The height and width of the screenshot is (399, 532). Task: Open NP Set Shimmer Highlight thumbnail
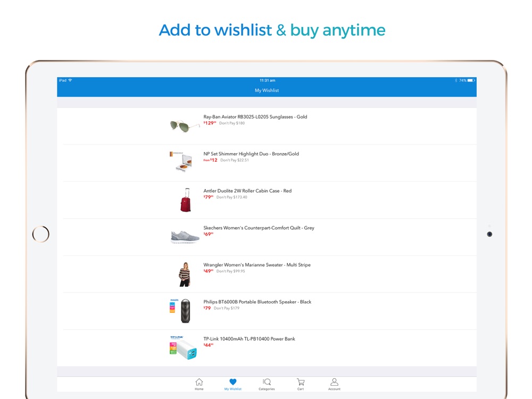181,162
